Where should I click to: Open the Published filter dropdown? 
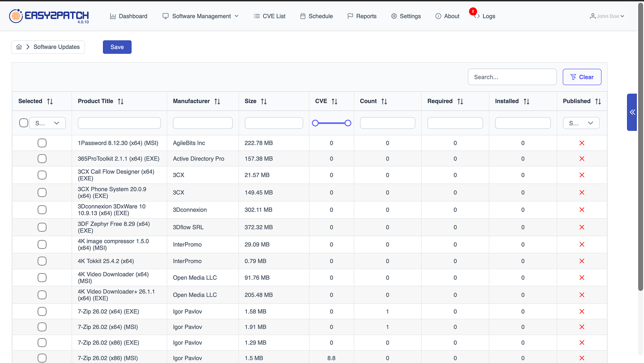(x=581, y=123)
